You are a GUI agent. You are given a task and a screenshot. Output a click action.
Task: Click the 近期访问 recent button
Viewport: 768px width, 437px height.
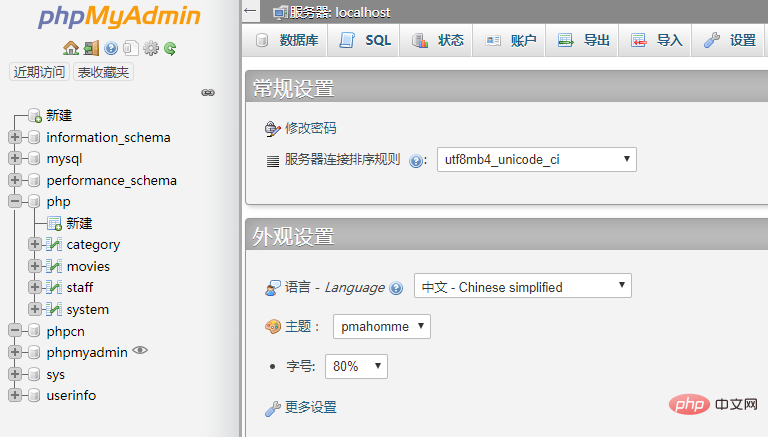(39, 72)
